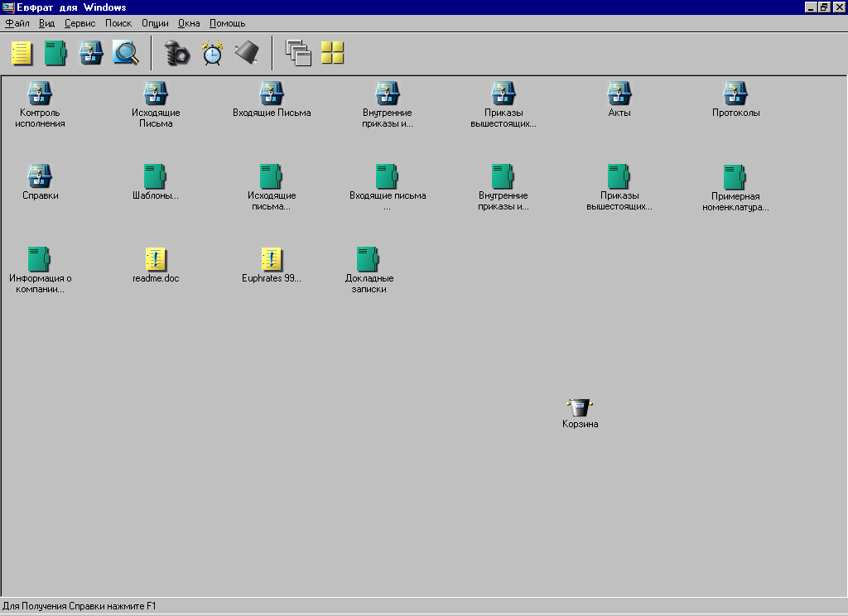Select the readme.doc document icon
The width and height of the screenshot is (848, 616).
point(156,259)
